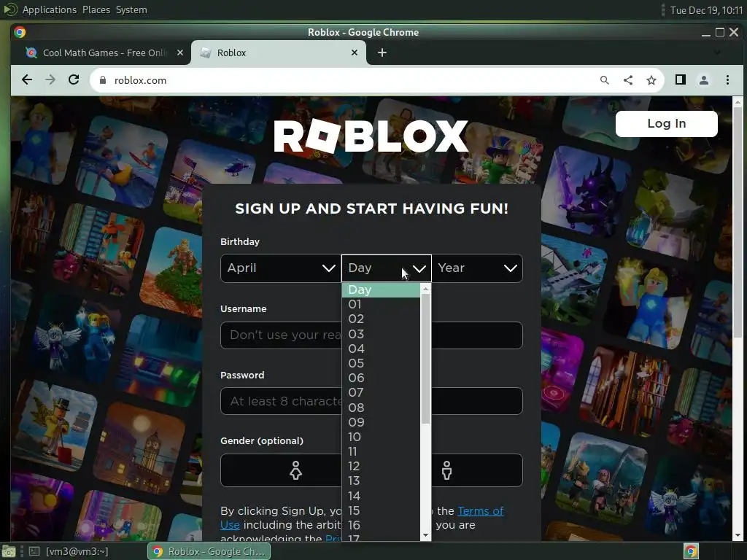Open the Chrome profile menu
This screenshot has width=747, height=560.
[x=704, y=80]
